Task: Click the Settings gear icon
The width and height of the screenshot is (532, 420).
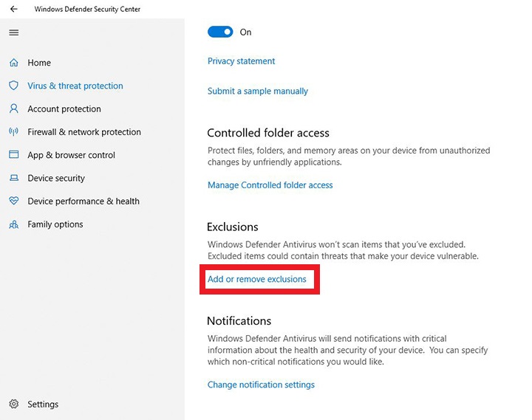Action: point(13,404)
